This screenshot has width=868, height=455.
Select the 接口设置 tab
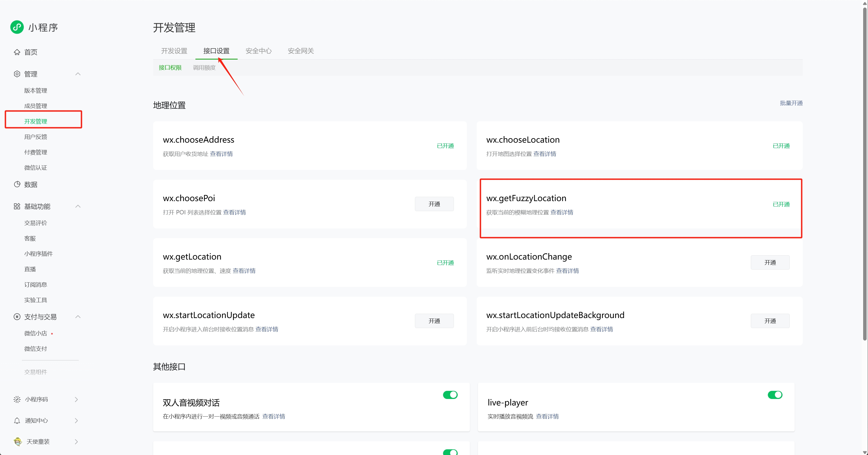[216, 51]
